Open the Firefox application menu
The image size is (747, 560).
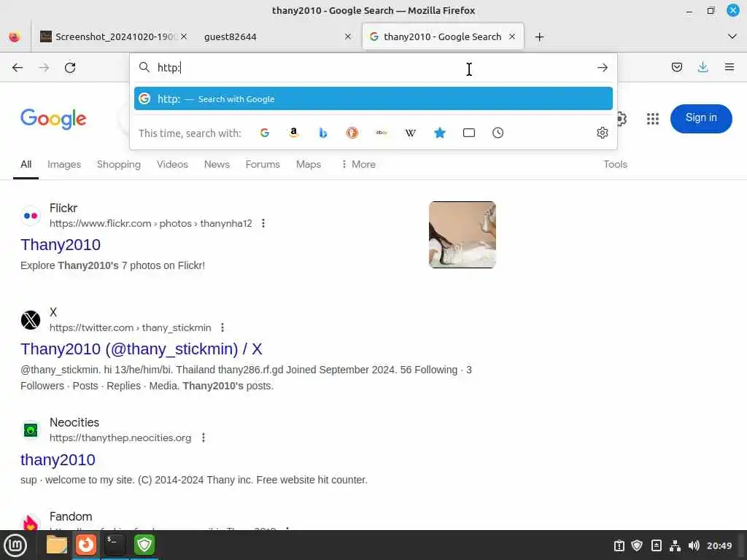729,67
